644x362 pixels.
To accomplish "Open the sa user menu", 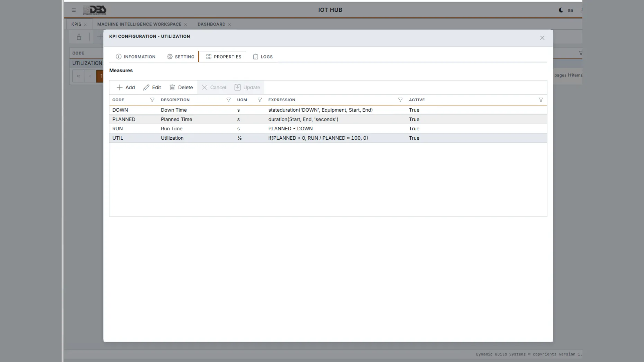I will [x=570, y=10].
